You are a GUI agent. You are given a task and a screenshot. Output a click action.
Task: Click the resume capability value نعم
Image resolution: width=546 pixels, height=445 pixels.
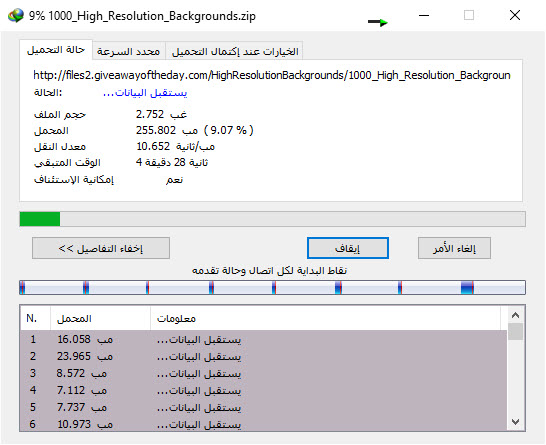click(174, 180)
